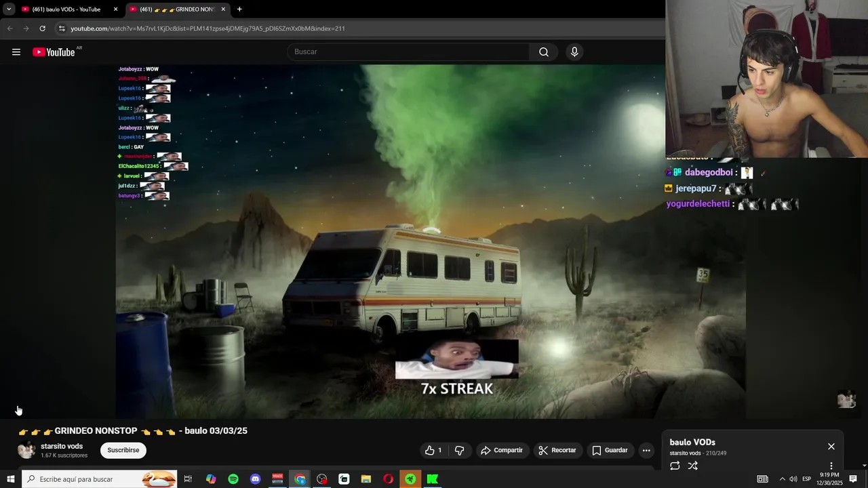The height and width of the screenshot is (488, 868).
Task: Click the browser address bar URL
Action: pyautogui.click(x=208, y=28)
